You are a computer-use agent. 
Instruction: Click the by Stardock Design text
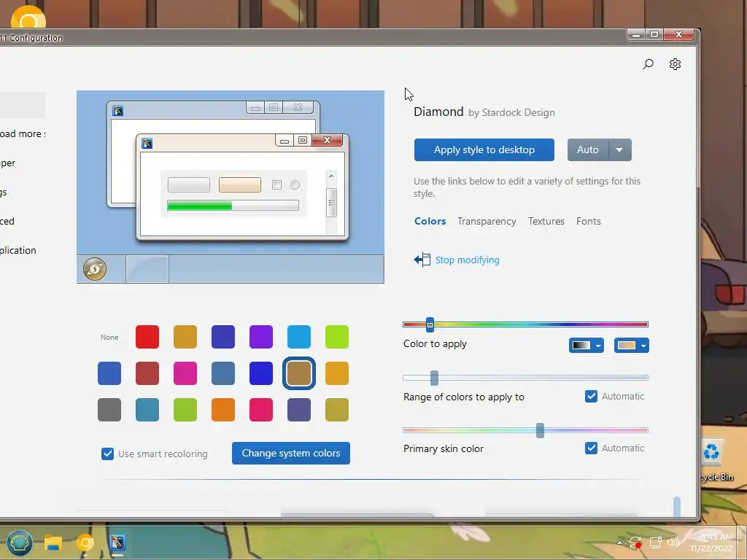[x=511, y=113]
